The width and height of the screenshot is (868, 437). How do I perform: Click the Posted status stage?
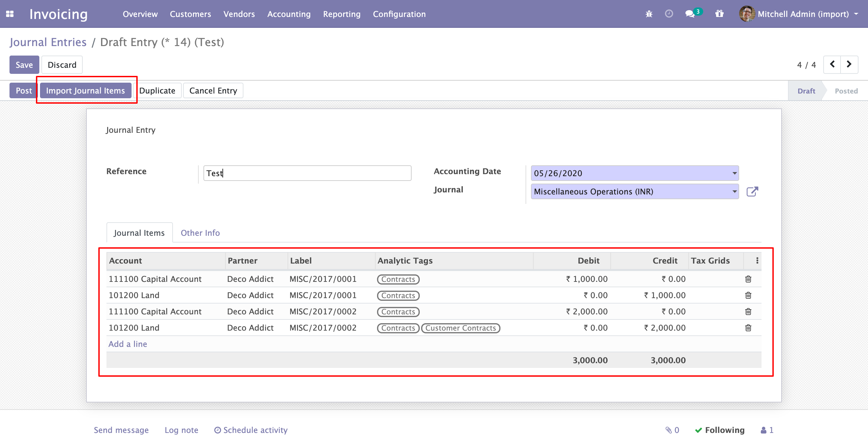846,91
